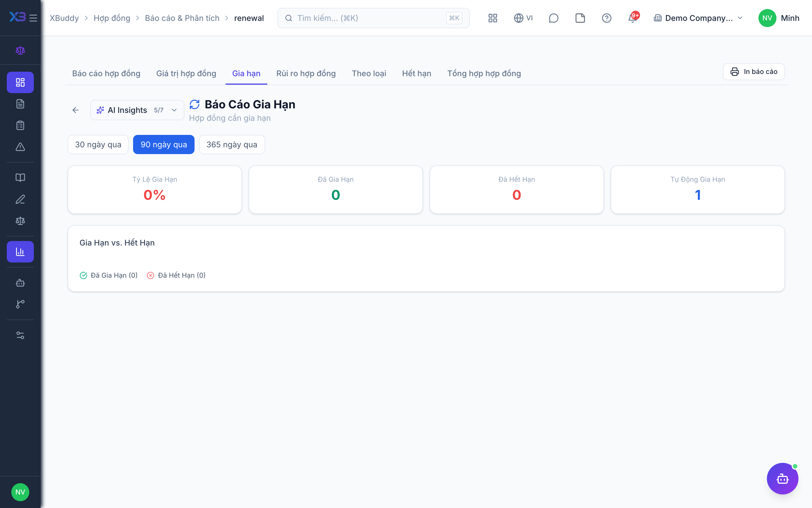Screen dimensions: 812x508
Task: Open notifications bell with 9+ badge
Action: (x=633, y=17)
